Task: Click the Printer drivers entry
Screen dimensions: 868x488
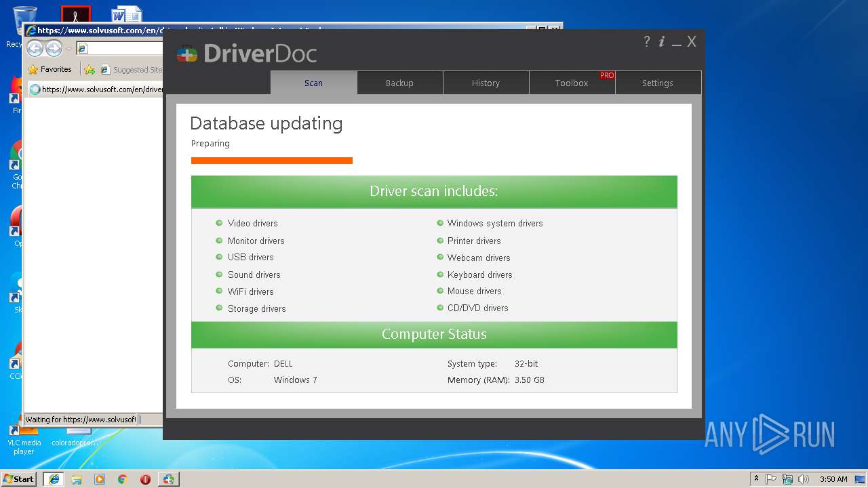Action: [474, 241]
